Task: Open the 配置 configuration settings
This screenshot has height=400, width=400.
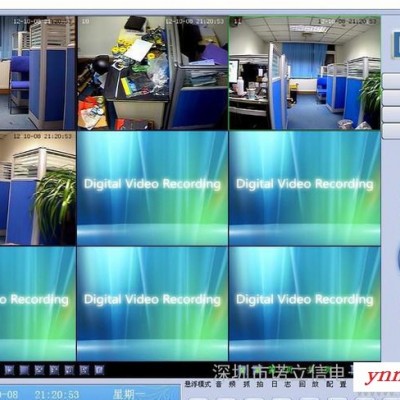Action: point(337,384)
